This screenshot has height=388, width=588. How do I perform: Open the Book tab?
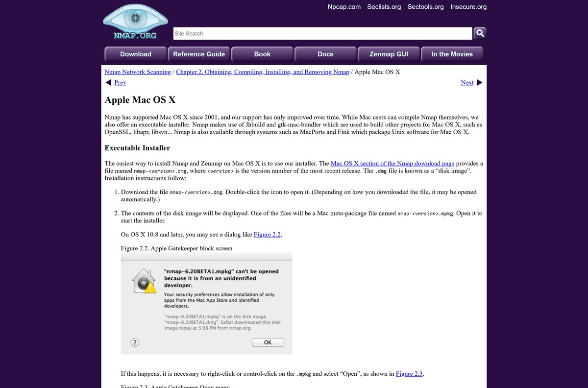coord(262,54)
